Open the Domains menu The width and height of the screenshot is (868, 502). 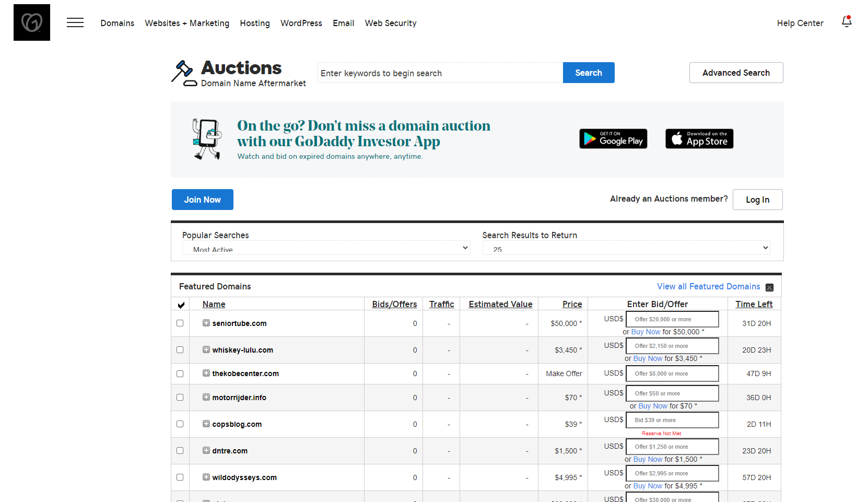point(118,23)
